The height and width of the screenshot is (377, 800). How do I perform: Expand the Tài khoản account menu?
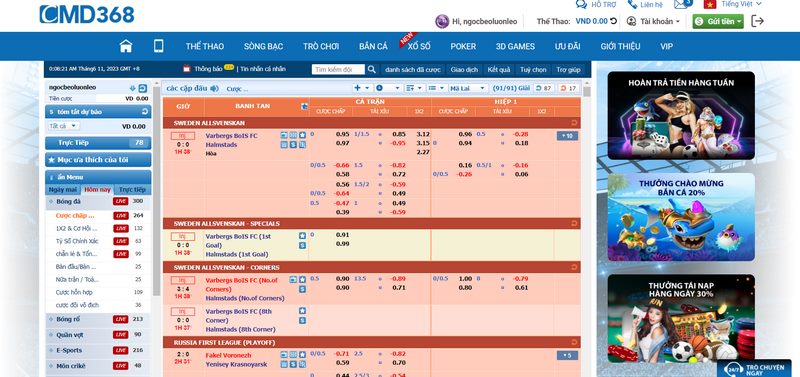click(654, 21)
